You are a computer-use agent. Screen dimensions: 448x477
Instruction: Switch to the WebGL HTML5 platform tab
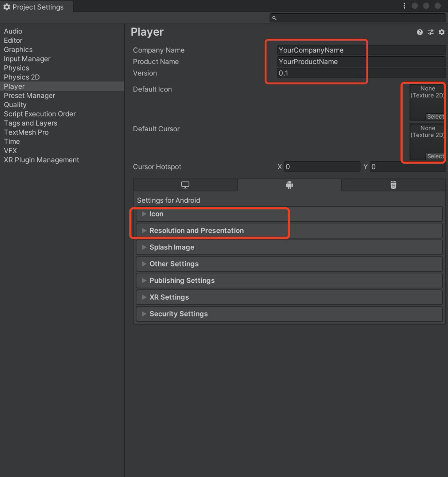(393, 185)
